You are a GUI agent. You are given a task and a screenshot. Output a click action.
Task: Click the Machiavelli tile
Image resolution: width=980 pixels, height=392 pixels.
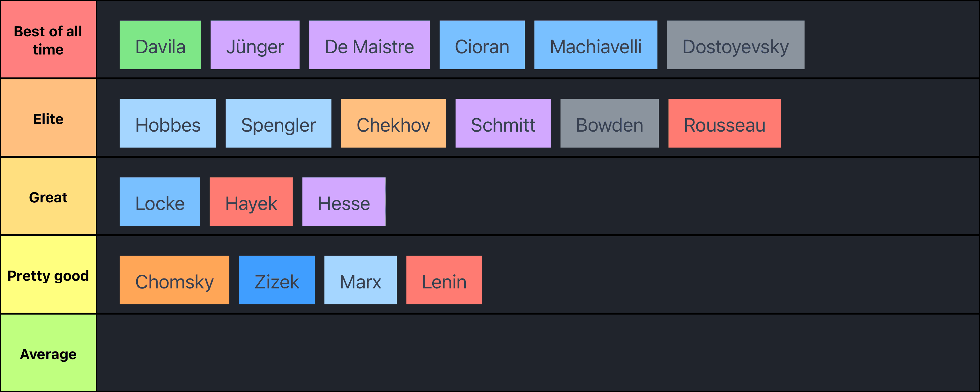point(596,45)
